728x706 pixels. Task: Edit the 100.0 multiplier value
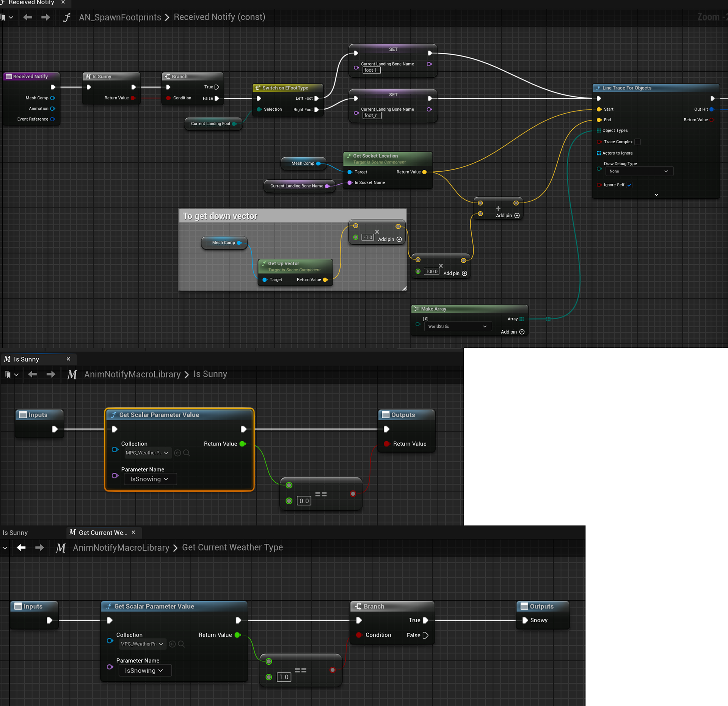pyautogui.click(x=431, y=271)
